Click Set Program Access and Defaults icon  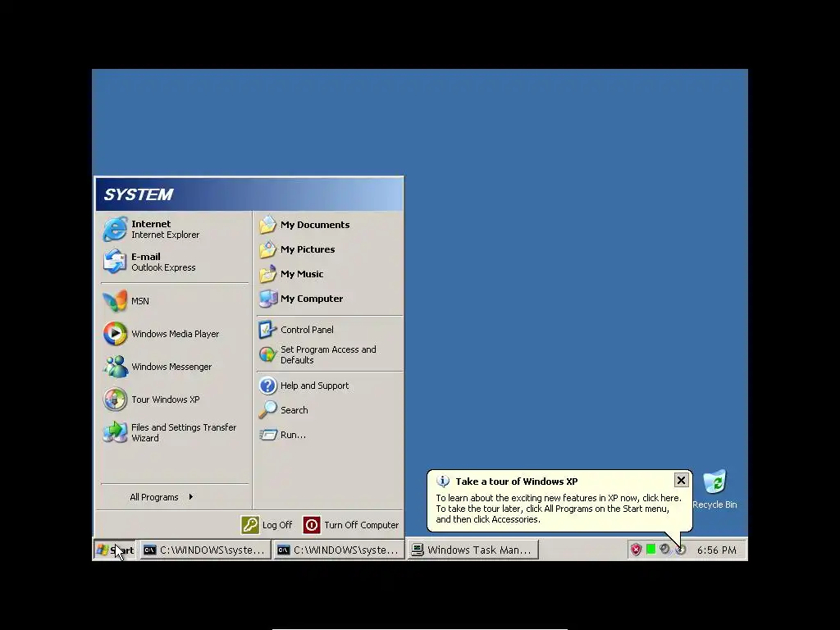pos(268,354)
